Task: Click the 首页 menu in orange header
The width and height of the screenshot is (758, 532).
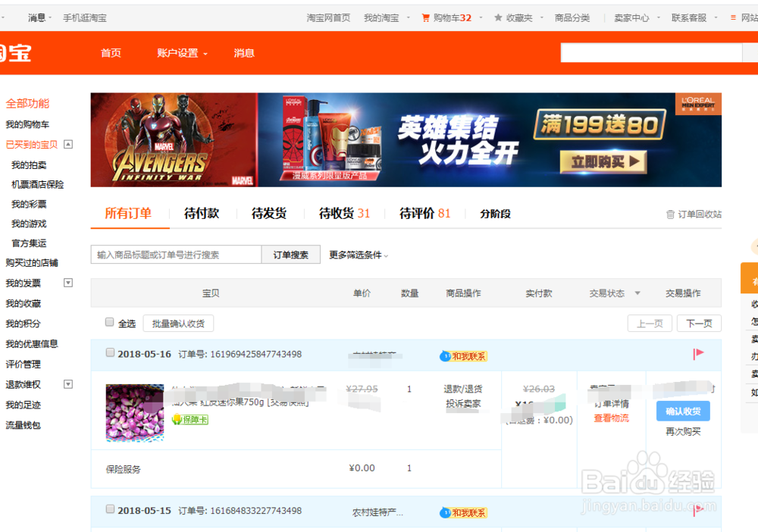Action: click(x=111, y=53)
